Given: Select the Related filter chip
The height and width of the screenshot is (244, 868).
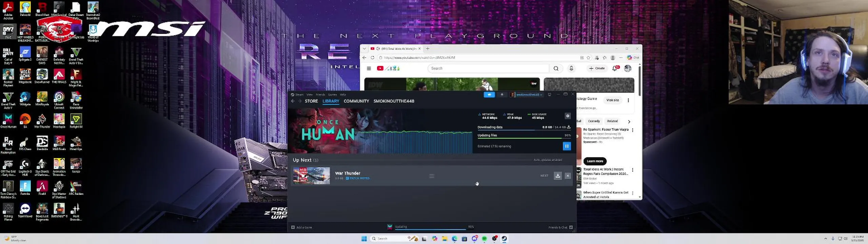Looking at the screenshot, I should coord(612,121).
